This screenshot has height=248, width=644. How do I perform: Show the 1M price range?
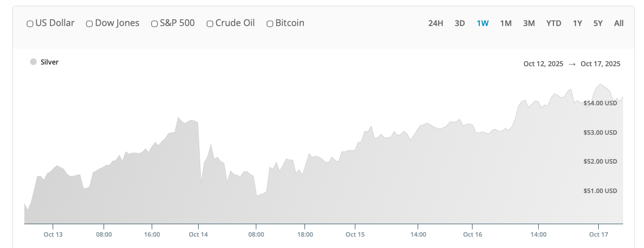[x=506, y=23]
